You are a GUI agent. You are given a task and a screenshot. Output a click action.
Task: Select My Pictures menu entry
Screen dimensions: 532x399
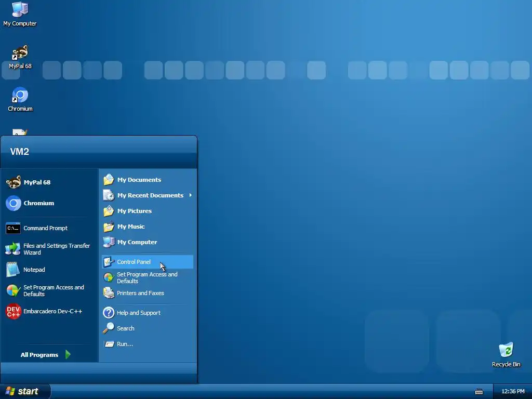click(x=147, y=211)
